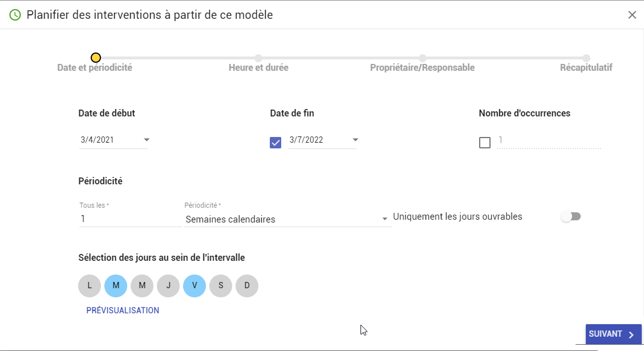Open the 'Semaines calendaires' periodicity dropdown
This screenshot has height=351, width=644.
coord(287,219)
